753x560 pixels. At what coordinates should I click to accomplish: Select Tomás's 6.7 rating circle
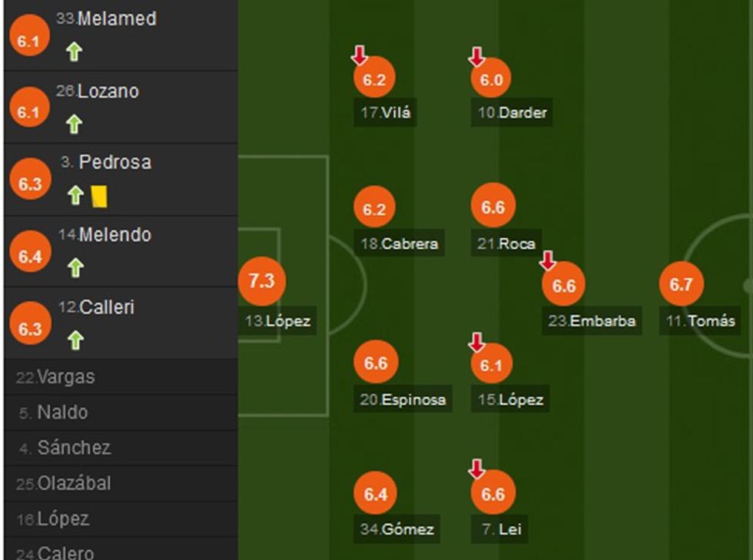pos(681,285)
